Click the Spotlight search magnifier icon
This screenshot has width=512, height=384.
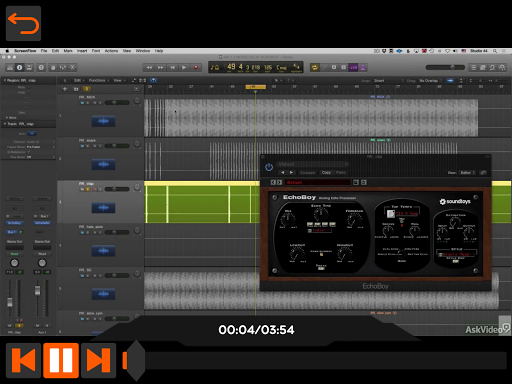tap(495, 51)
